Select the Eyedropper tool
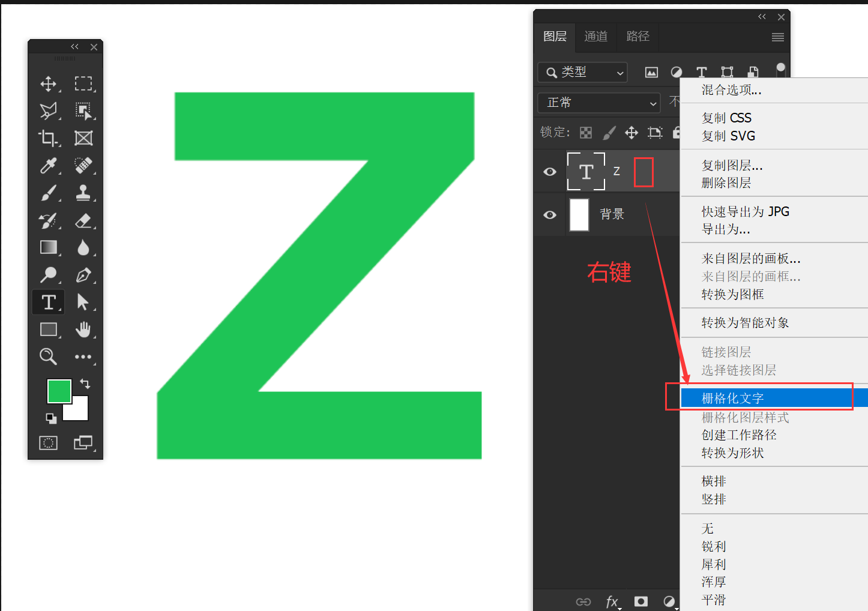This screenshot has width=868, height=611. tap(49, 165)
